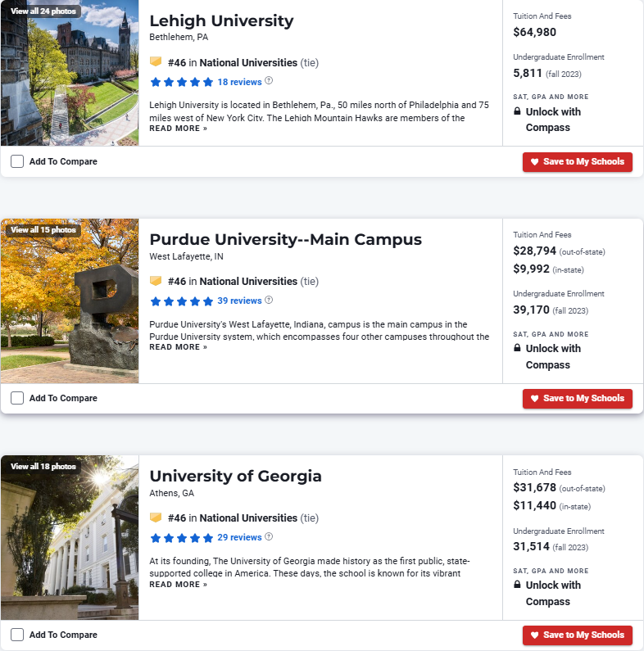Click info icon beside Georgia's 29 reviews
Viewport: 644px width, 651px height.
269,536
